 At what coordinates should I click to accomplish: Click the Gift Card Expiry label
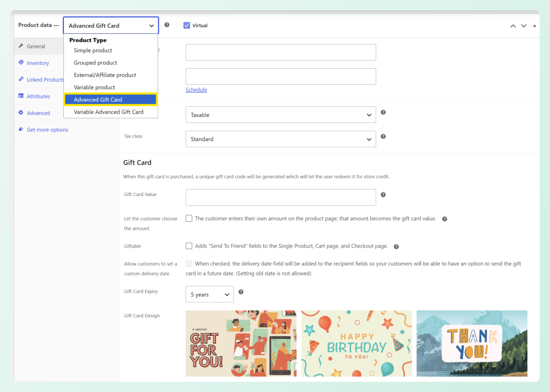tap(141, 292)
